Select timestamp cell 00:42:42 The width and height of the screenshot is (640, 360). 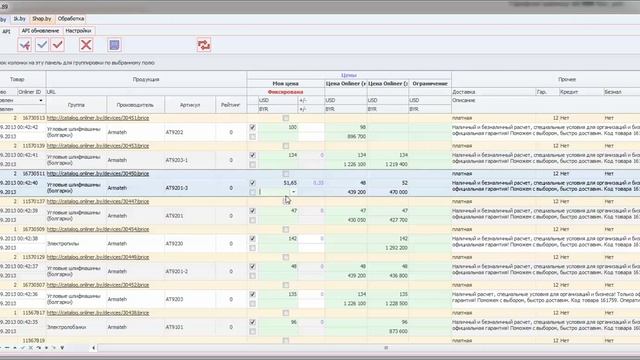tap(22, 127)
